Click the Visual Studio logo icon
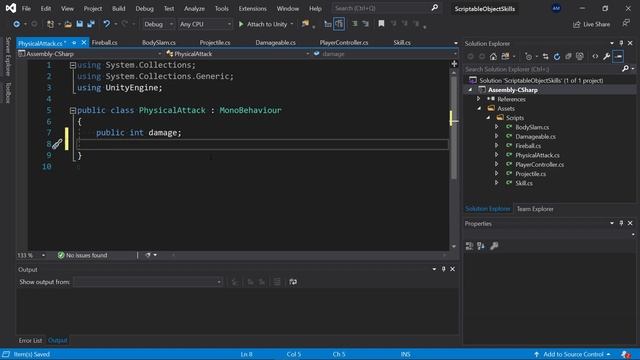The image size is (640, 360). tap(11, 8)
